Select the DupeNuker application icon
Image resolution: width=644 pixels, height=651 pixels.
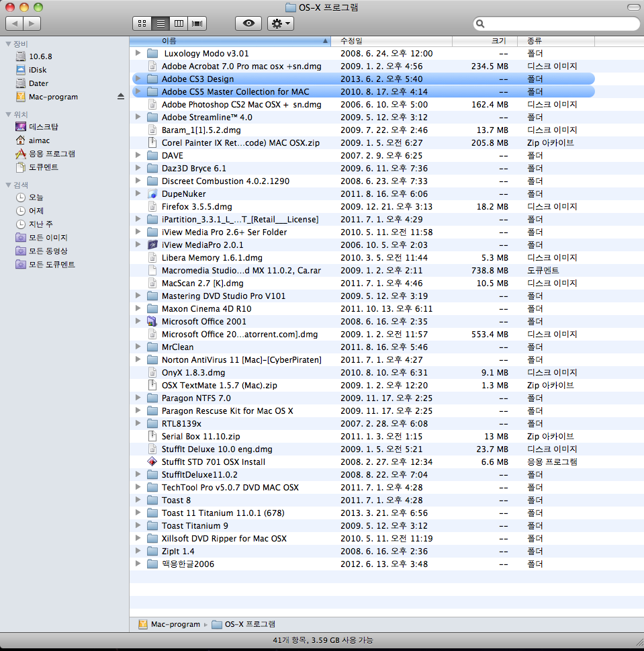(152, 193)
